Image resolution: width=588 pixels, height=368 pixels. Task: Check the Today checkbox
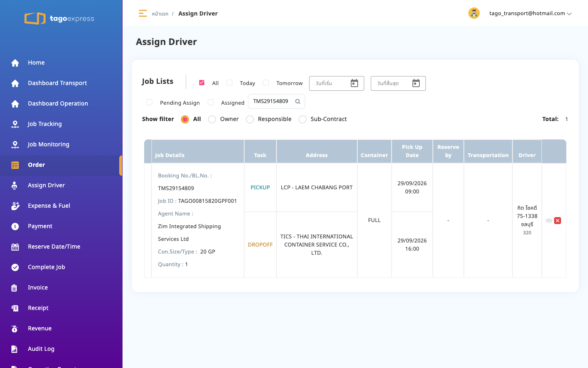click(x=229, y=83)
